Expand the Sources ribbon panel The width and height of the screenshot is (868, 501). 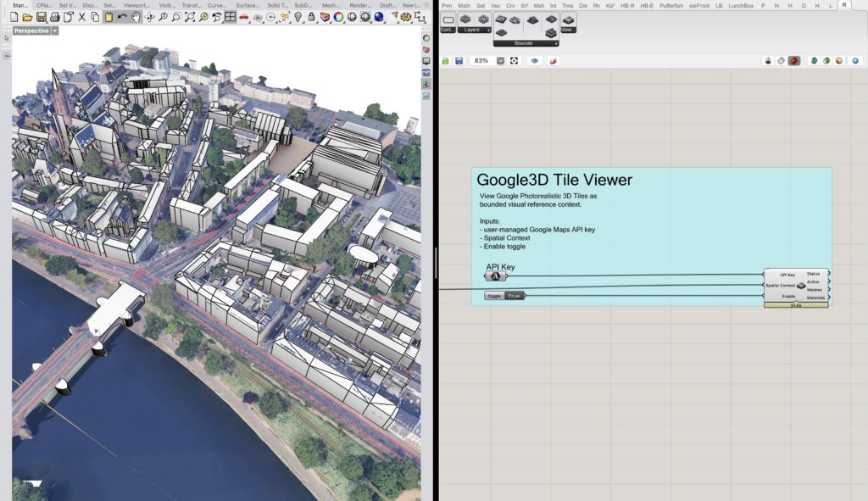tap(556, 43)
